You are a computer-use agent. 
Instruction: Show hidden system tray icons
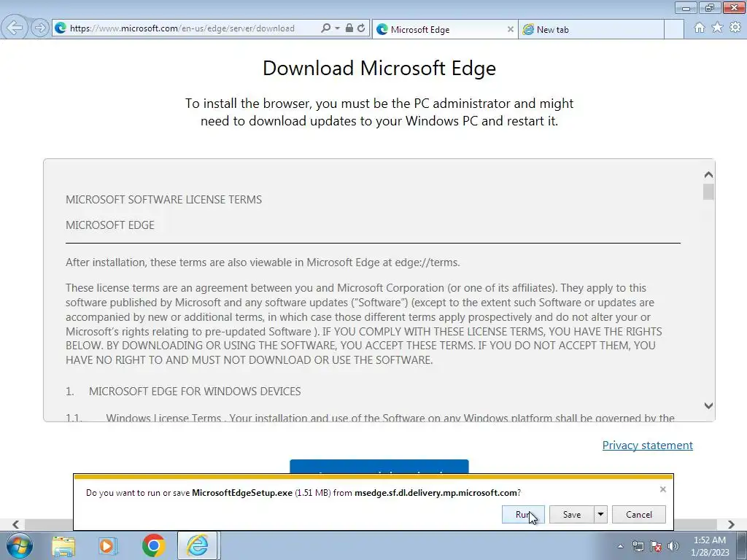620,547
